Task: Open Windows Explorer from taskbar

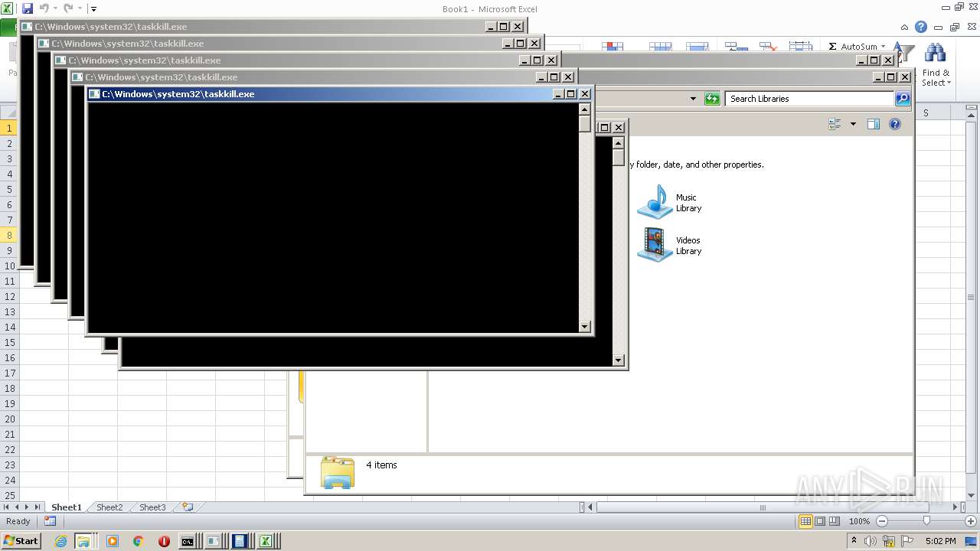Action: [x=83, y=541]
